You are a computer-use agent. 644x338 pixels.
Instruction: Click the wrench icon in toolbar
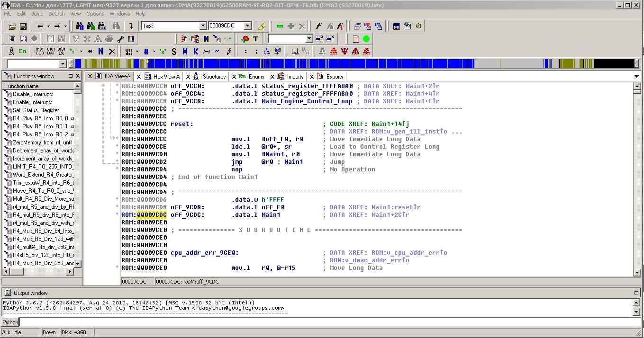pyautogui.click(x=120, y=39)
